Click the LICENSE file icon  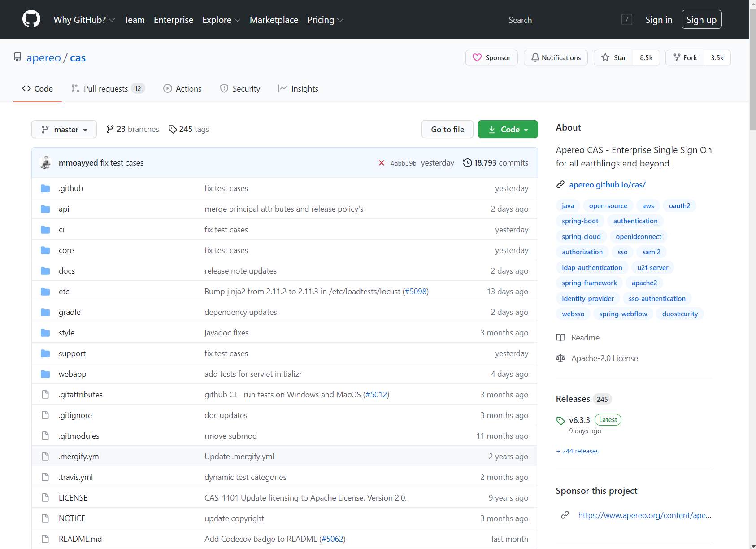point(45,498)
